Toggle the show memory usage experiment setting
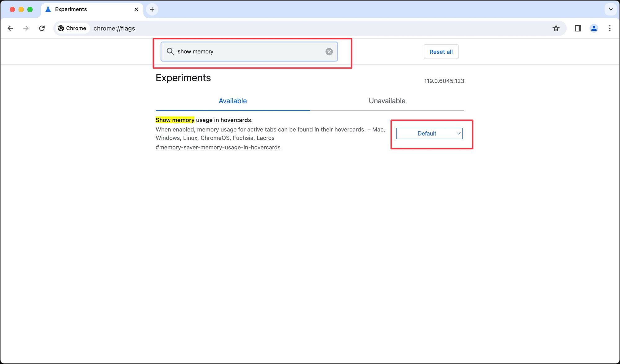This screenshot has height=364, width=620. 428,133
